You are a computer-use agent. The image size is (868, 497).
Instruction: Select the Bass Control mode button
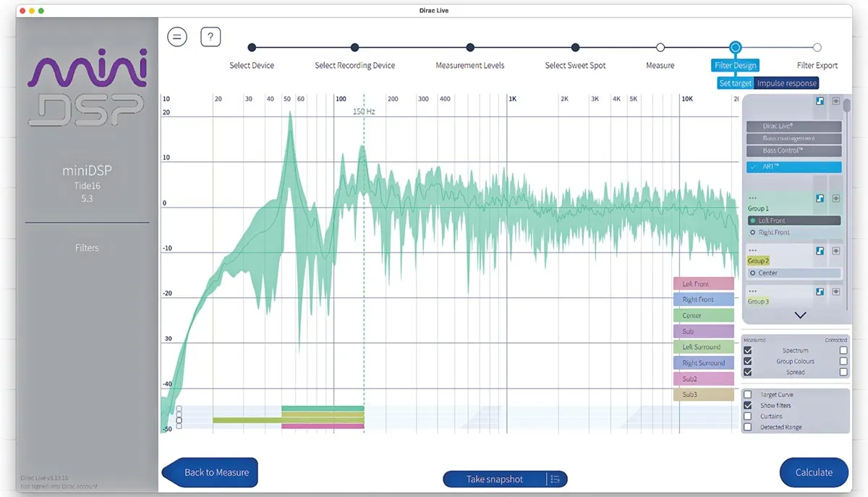(x=794, y=150)
